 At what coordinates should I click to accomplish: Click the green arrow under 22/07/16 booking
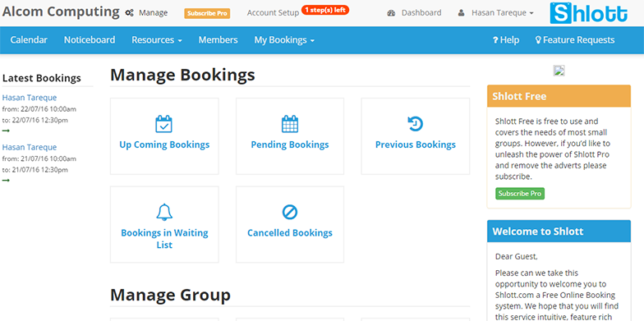tap(6, 131)
